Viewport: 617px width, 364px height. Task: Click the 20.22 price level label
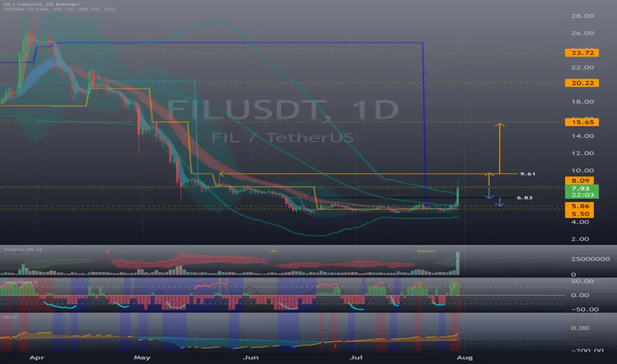coord(582,83)
